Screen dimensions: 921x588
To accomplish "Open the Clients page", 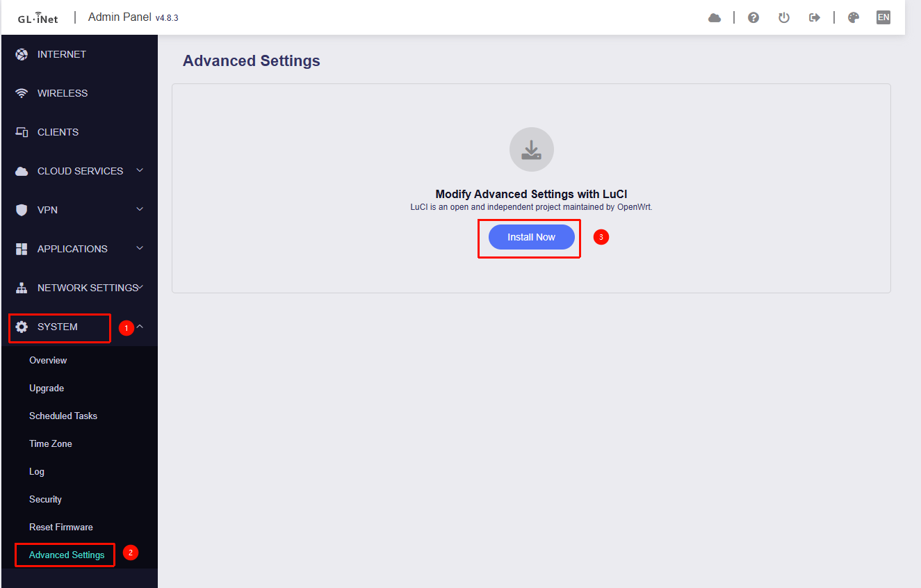I will 58,132.
